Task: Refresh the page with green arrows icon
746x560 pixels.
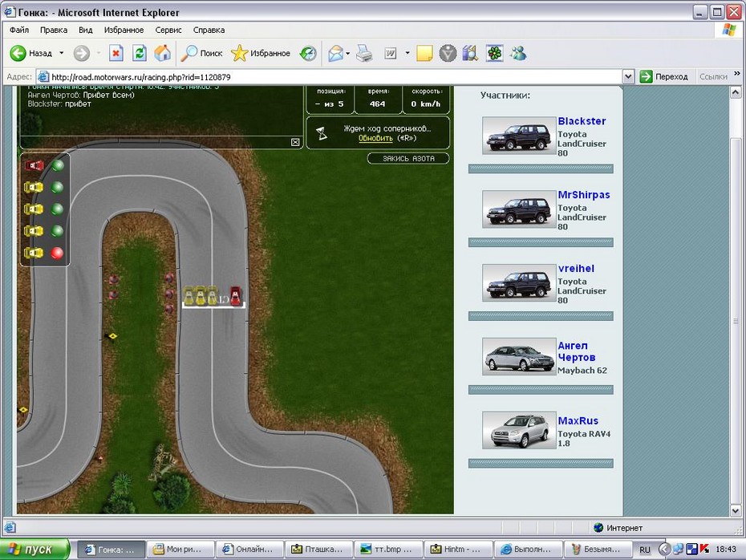Action: (x=140, y=53)
